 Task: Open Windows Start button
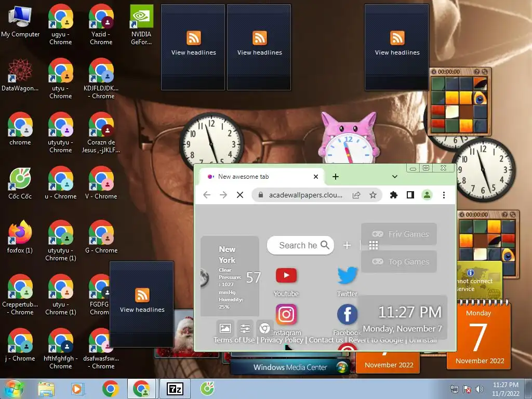pos(14,389)
